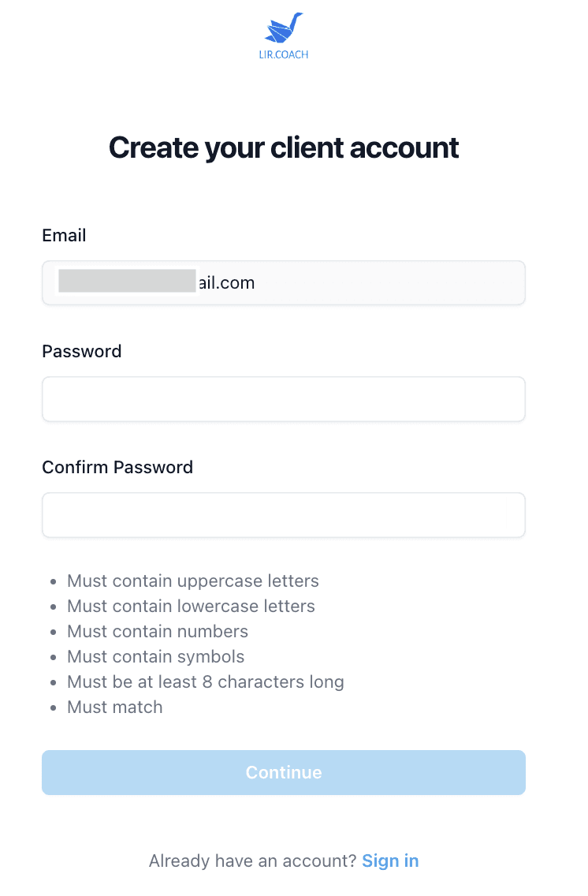Click the blue origami bird logo

[x=283, y=28]
